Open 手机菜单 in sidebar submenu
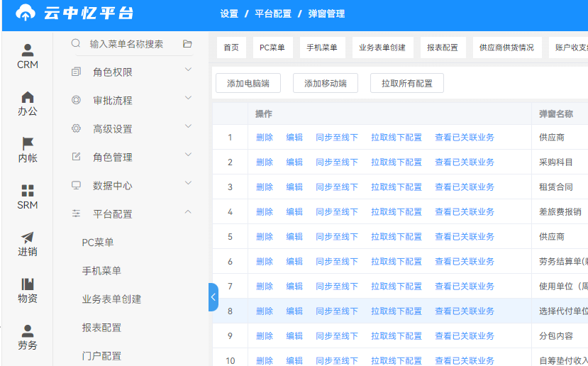The width and height of the screenshot is (588, 366). [101, 271]
